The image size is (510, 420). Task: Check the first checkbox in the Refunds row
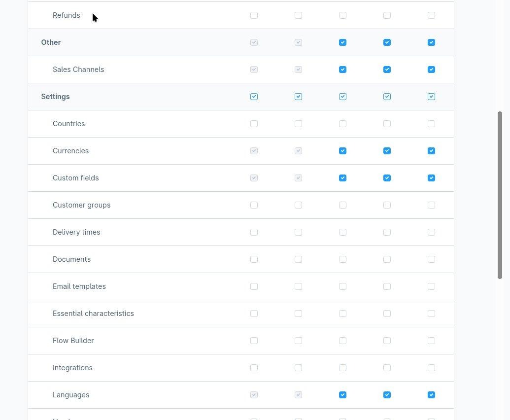click(254, 15)
